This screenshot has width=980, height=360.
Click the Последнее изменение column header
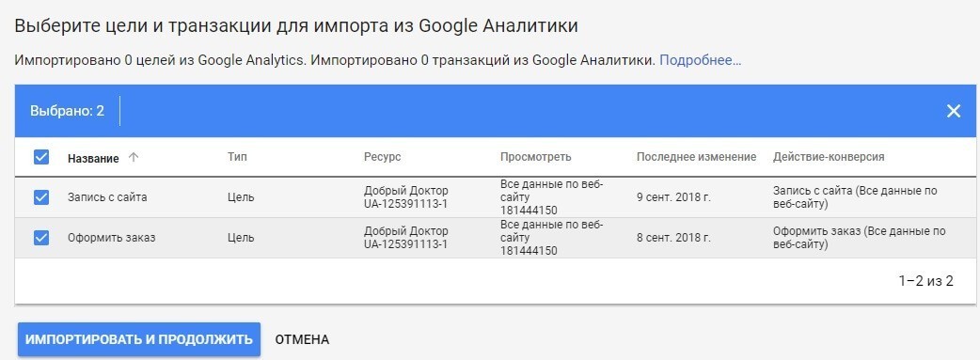tap(696, 157)
